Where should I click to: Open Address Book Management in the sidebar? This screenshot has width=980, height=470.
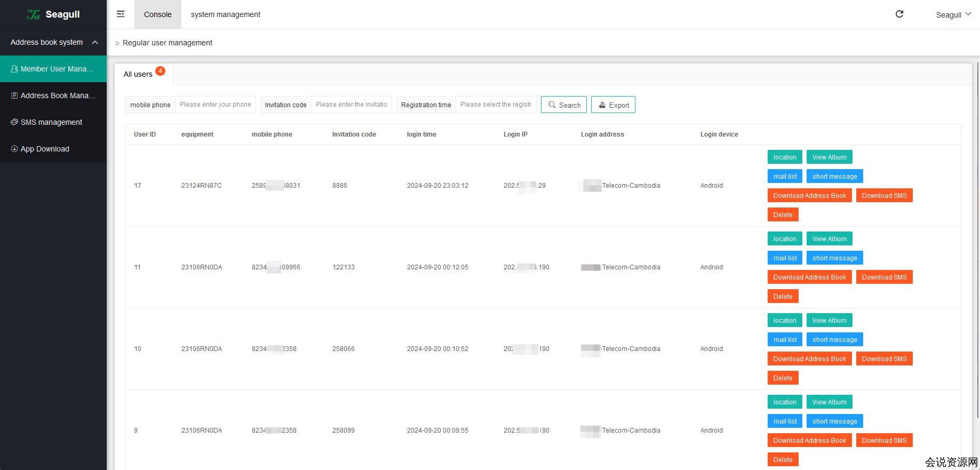53,95
